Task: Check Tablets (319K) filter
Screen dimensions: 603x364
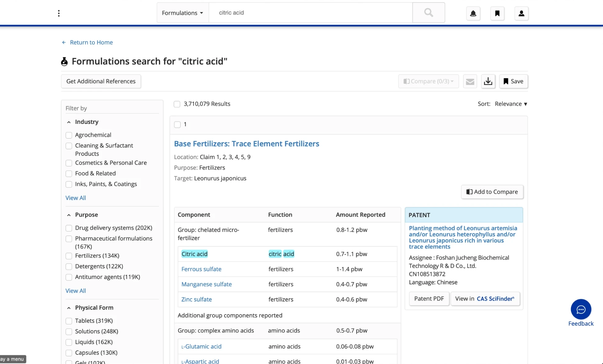Action: click(x=69, y=321)
